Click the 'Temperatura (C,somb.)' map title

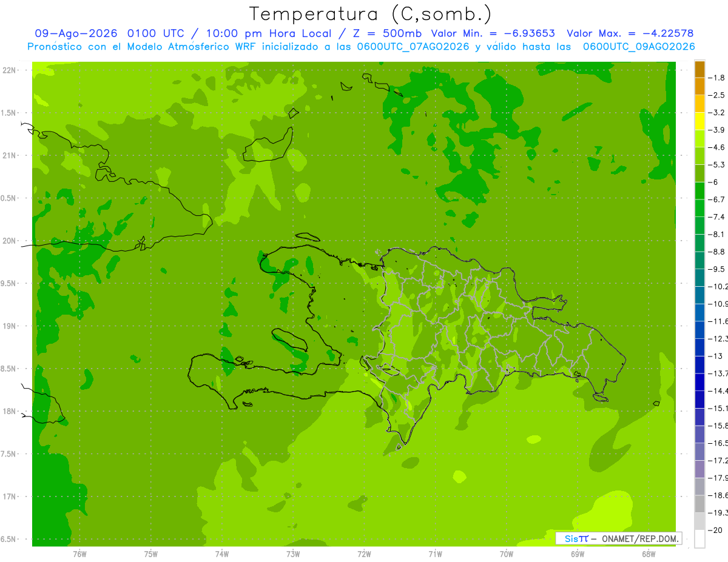371,13
